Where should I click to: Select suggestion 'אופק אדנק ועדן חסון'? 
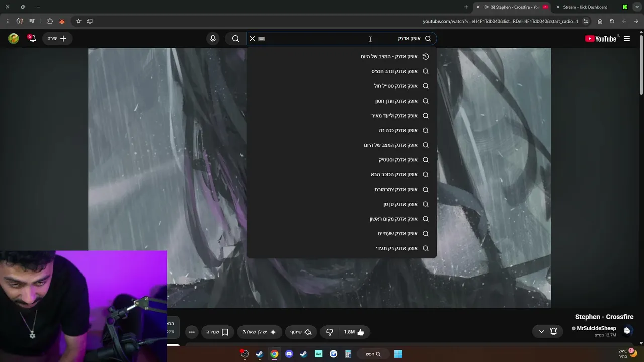pyautogui.click(x=342, y=101)
